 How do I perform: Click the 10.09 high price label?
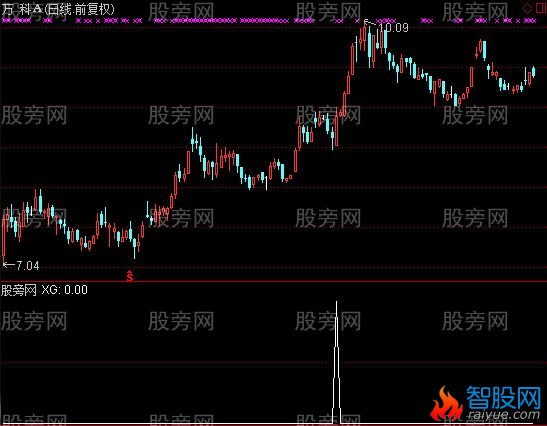(394, 28)
